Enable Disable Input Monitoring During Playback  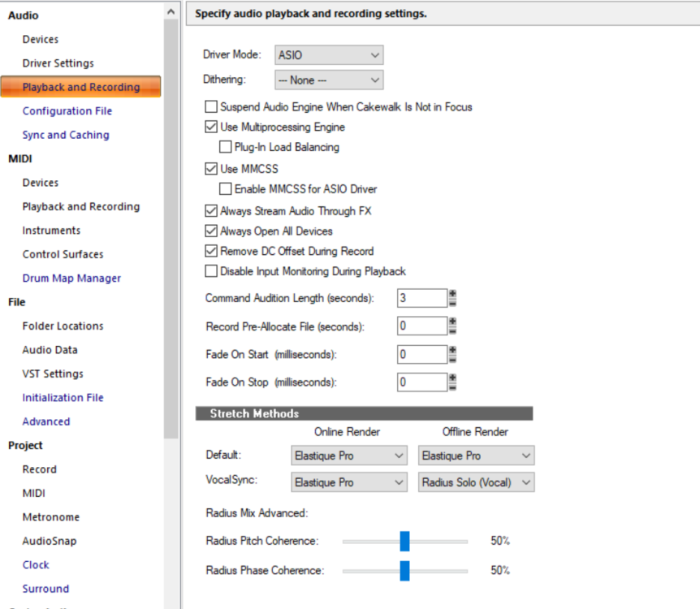pyautogui.click(x=212, y=271)
